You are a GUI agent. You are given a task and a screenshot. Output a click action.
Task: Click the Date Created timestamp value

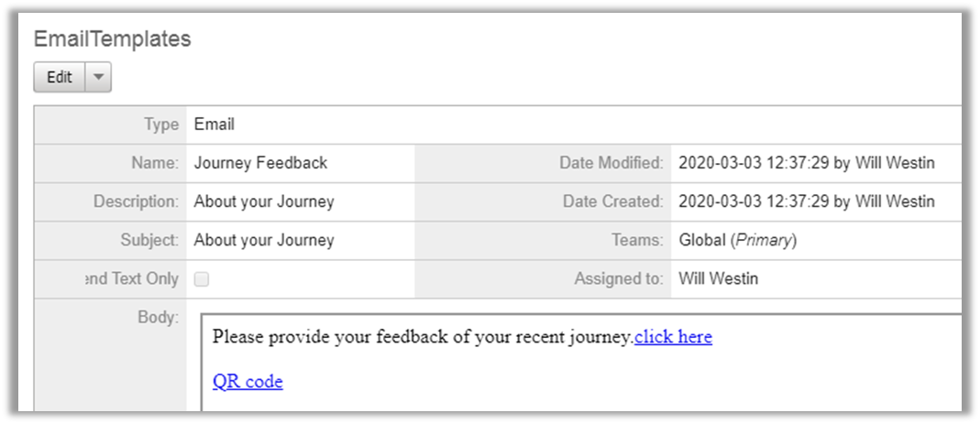pos(806,201)
